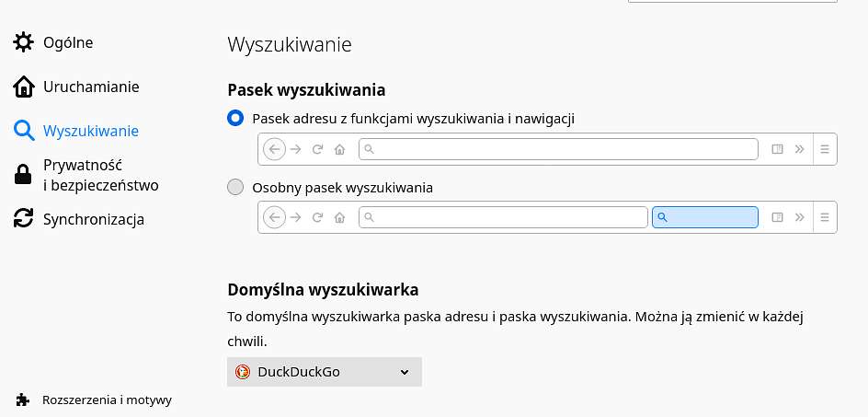Image resolution: width=868 pixels, height=417 pixels.
Task: Click hamburger menu icon in second toolbar preview
Action: point(825,217)
